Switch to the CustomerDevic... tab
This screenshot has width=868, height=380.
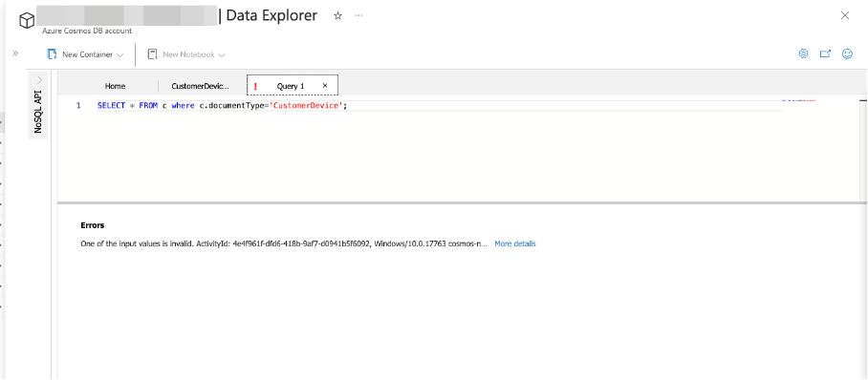click(x=201, y=86)
